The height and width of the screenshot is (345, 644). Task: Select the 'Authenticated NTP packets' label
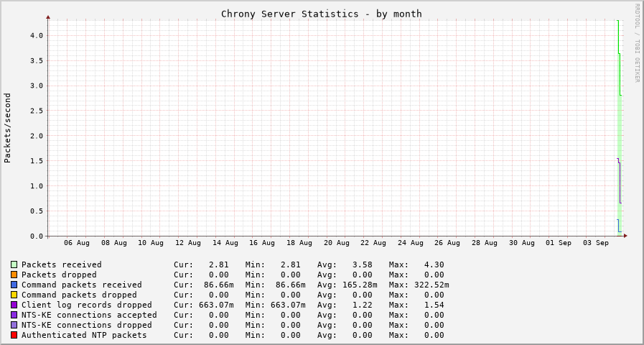point(84,335)
